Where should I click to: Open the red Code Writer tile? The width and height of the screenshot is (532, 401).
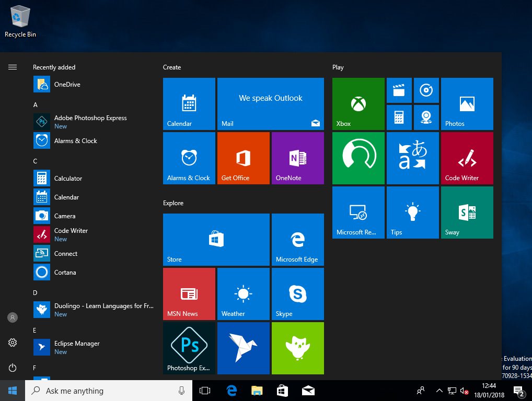point(467,158)
